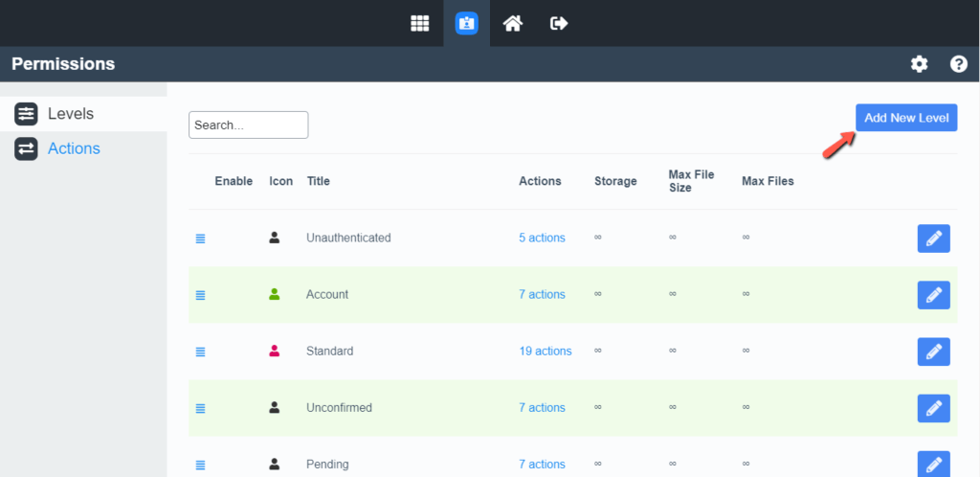980x477 pixels.
Task: Click the Storage infinity value for Unauthenticated
Action: (x=598, y=238)
